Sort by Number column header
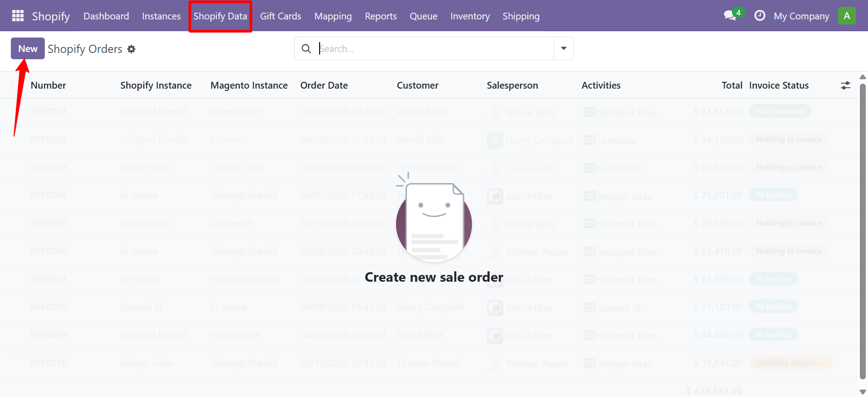This screenshot has width=868, height=397. [x=48, y=85]
